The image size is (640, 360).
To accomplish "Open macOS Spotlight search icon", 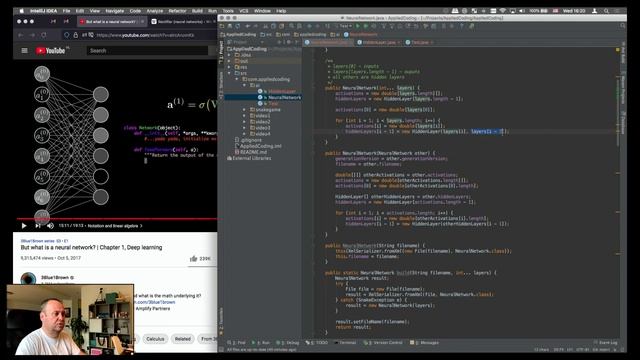I will pos(607,11).
